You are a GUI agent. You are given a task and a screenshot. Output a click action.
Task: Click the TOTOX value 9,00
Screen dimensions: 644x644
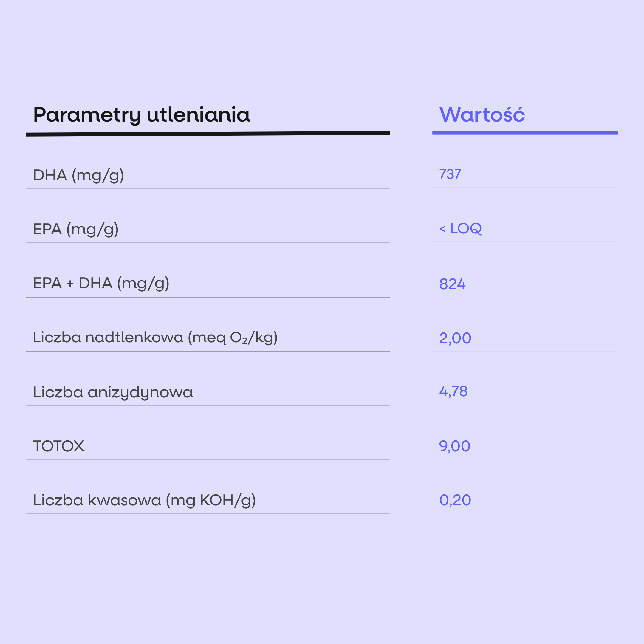click(454, 446)
